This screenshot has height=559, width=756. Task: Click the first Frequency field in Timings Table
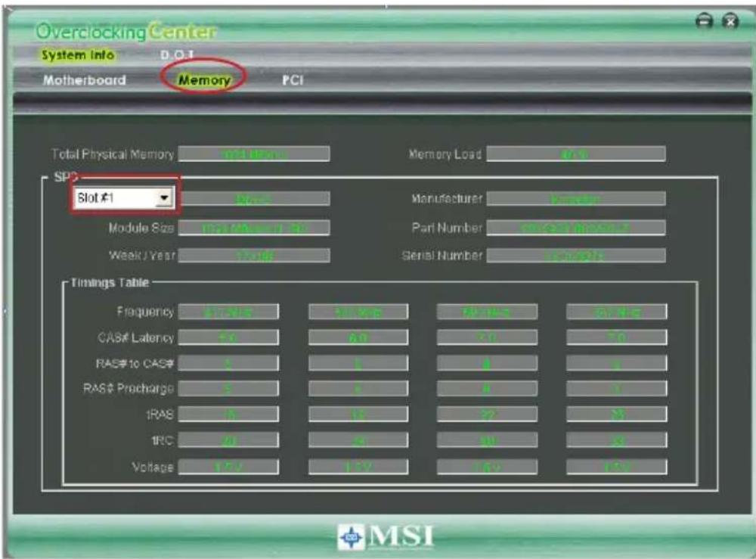[228, 312]
